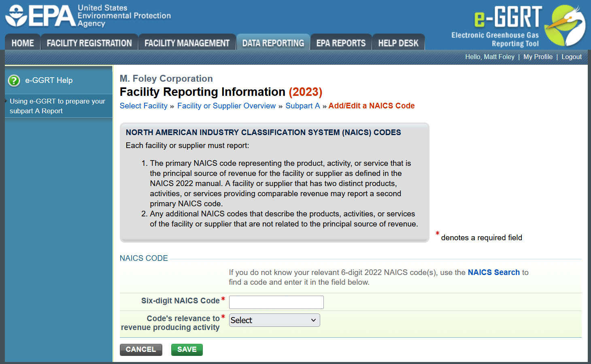Image resolution: width=591 pixels, height=364 pixels.
Task: Open the My Profile link
Action: click(538, 57)
